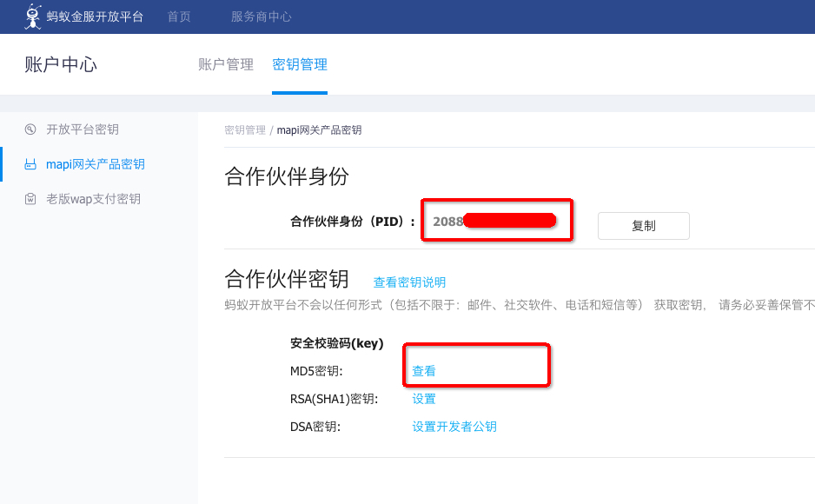The image size is (815, 504).
Task: Click the Ant Financial ant logo icon
Action: tap(33, 17)
